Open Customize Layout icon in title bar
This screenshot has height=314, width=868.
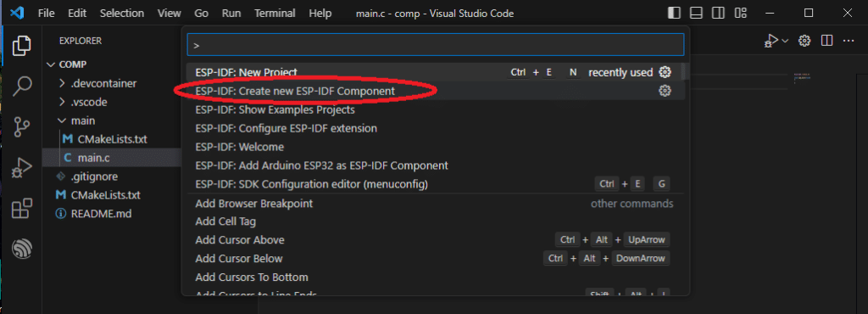pyautogui.click(x=741, y=13)
